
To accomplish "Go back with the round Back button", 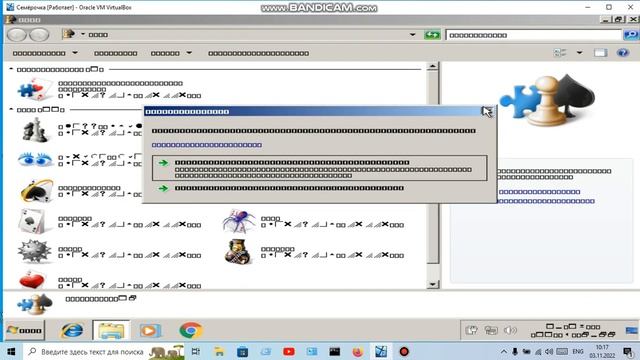I will point(17,35).
